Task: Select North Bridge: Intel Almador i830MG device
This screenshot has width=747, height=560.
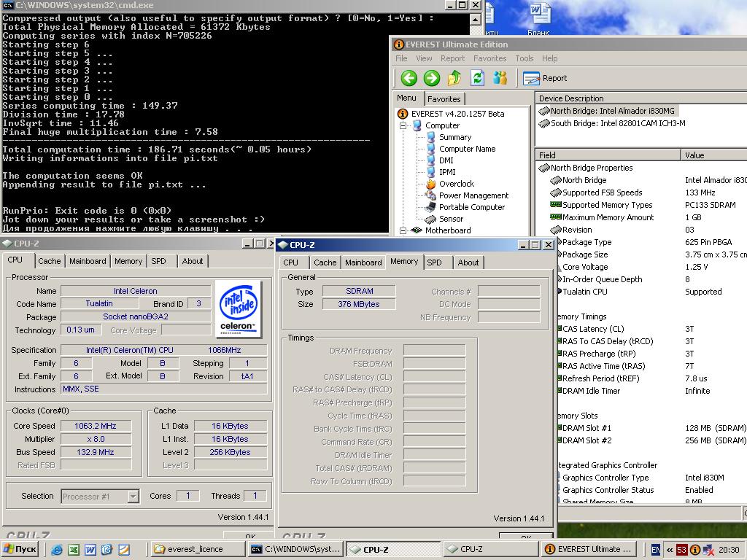Action: click(x=612, y=111)
